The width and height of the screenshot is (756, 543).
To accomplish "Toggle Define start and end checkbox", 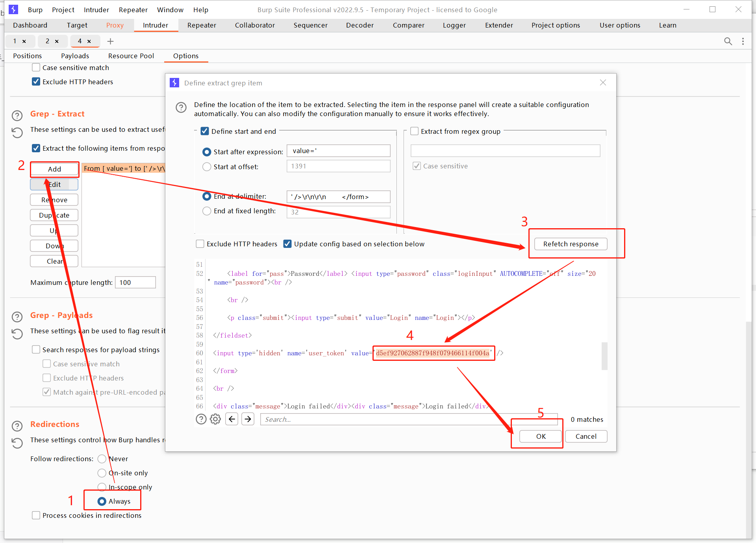I will (x=205, y=131).
